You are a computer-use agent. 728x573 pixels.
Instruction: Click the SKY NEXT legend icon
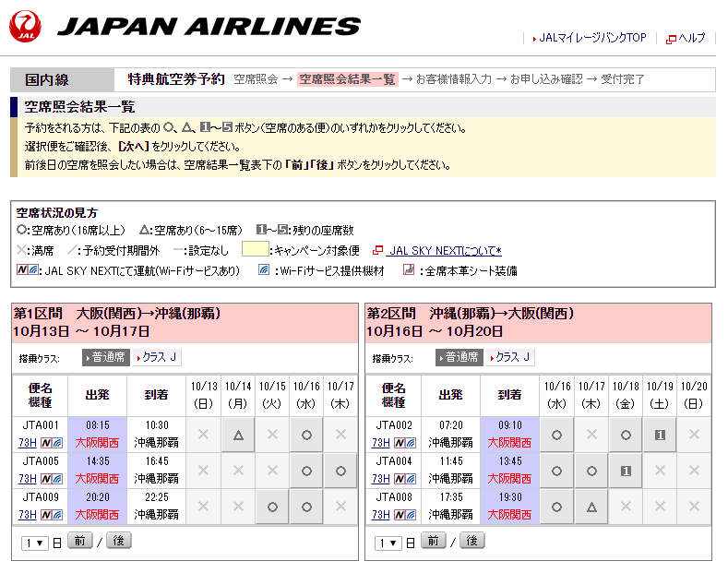pyautogui.click(x=28, y=270)
